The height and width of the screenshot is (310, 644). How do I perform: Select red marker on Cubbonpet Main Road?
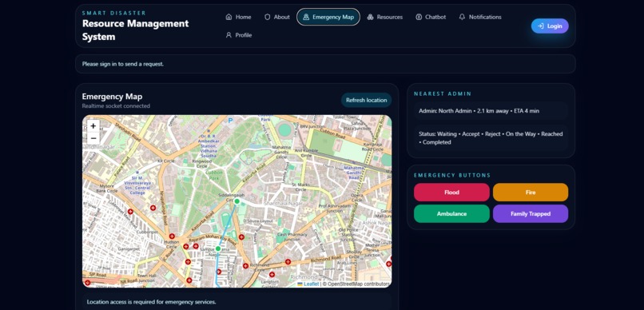pyautogui.click(x=130, y=212)
